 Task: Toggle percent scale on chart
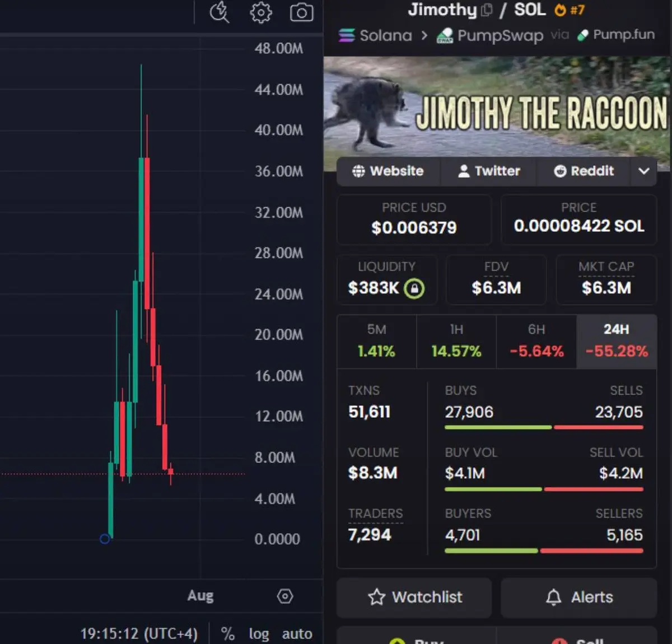pyautogui.click(x=227, y=633)
